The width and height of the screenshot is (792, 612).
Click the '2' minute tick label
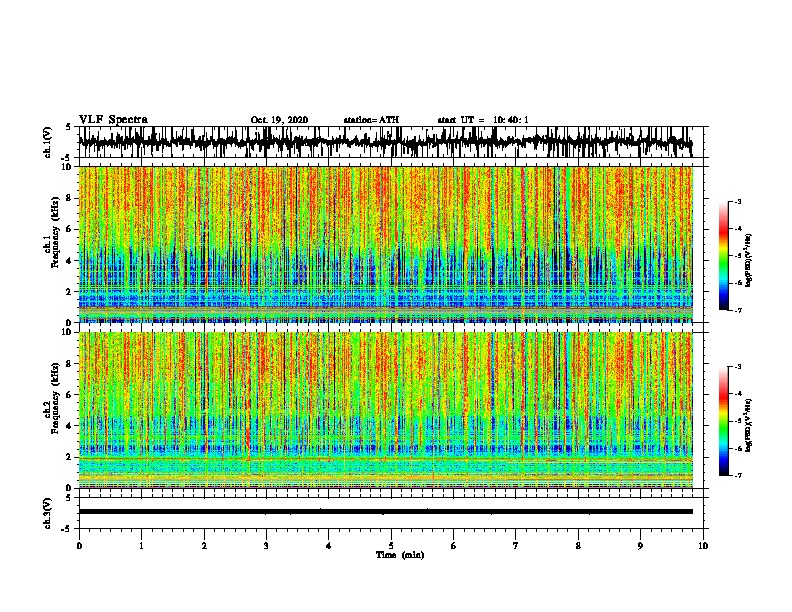[204, 546]
